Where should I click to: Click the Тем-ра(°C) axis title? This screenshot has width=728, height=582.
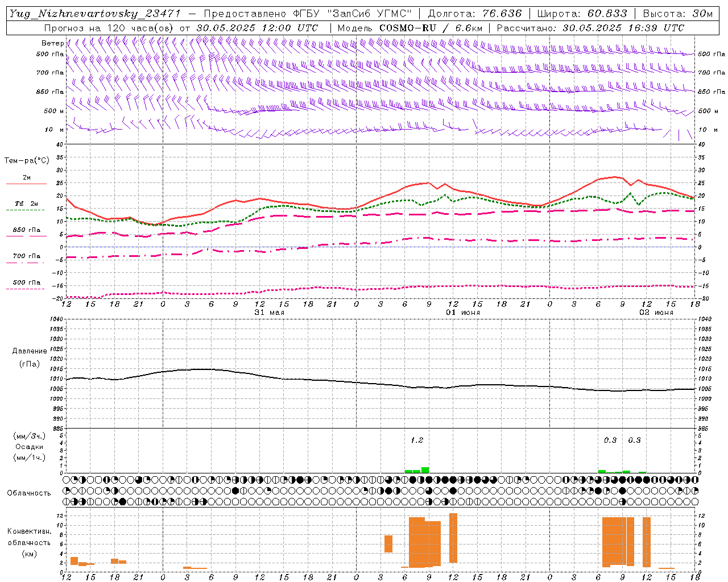pyautogui.click(x=27, y=161)
